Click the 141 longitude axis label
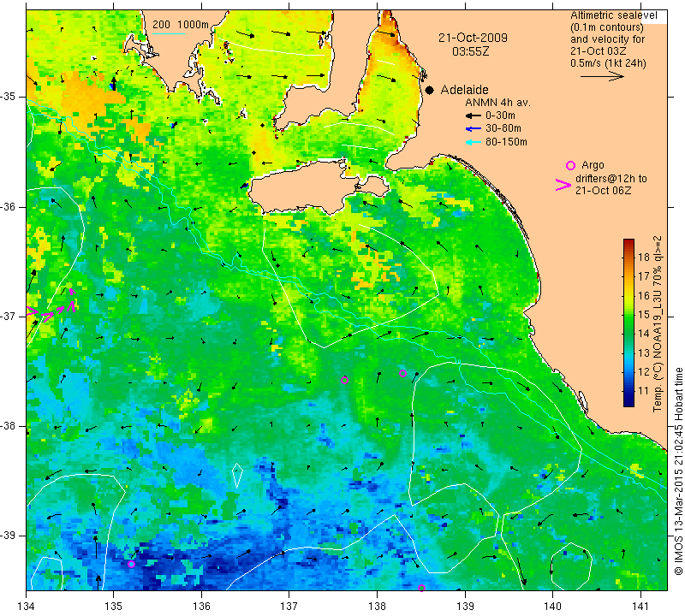 coord(640,606)
